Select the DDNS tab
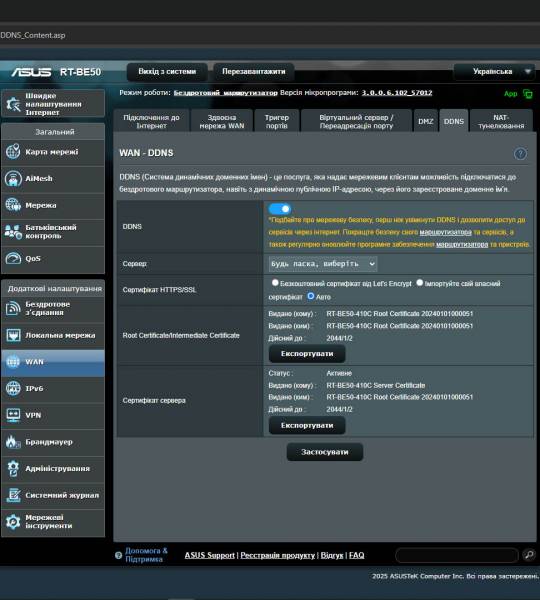This screenshot has width=540, height=600. pos(454,121)
